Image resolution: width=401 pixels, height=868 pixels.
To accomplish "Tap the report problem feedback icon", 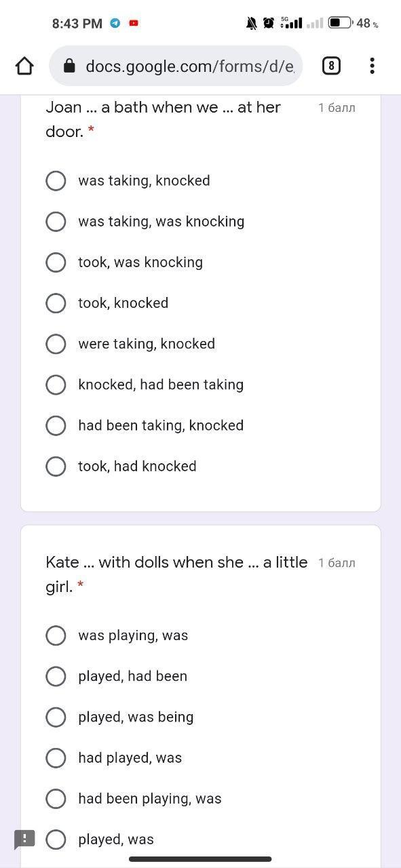I will tap(24, 839).
